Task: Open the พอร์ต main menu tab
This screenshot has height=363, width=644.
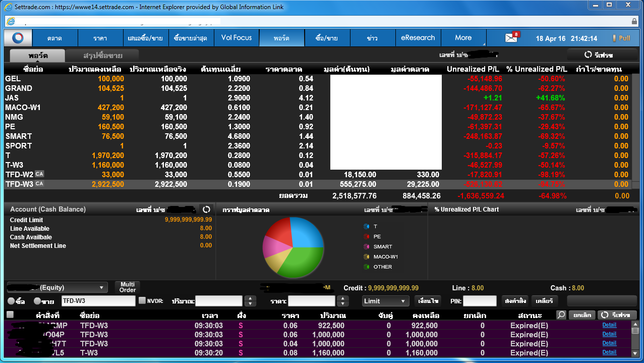Action: pos(282,38)
